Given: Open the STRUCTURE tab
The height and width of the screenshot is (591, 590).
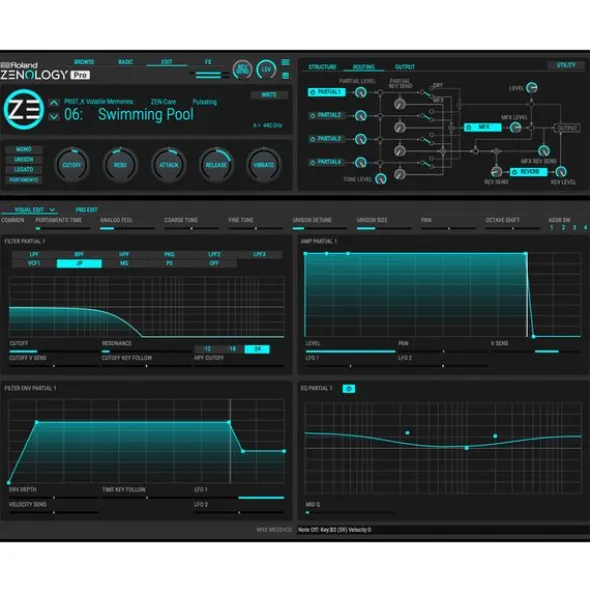Looking at the screenshot, I should (x=322, y=67).
